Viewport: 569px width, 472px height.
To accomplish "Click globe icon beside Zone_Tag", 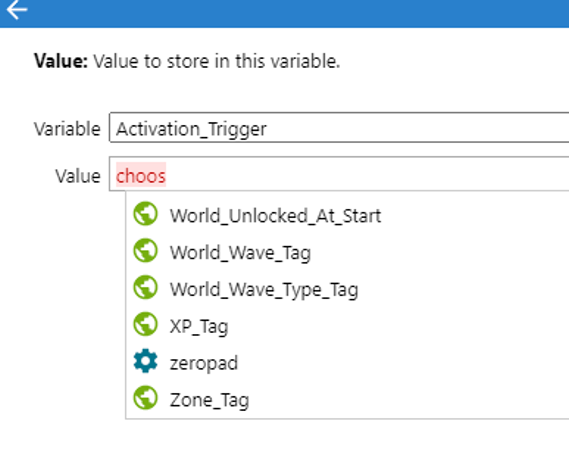I will pyautogui.click(x=146, y=398).
